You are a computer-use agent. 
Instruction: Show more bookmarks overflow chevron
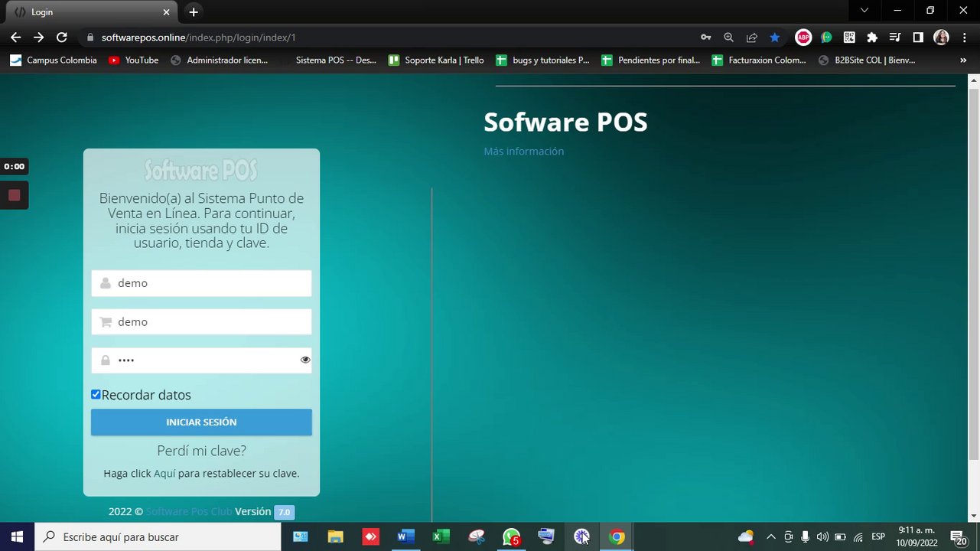963,60
